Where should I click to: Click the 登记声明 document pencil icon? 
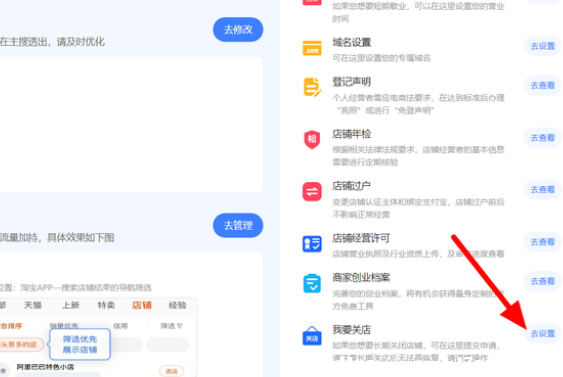tap(312, 87)
